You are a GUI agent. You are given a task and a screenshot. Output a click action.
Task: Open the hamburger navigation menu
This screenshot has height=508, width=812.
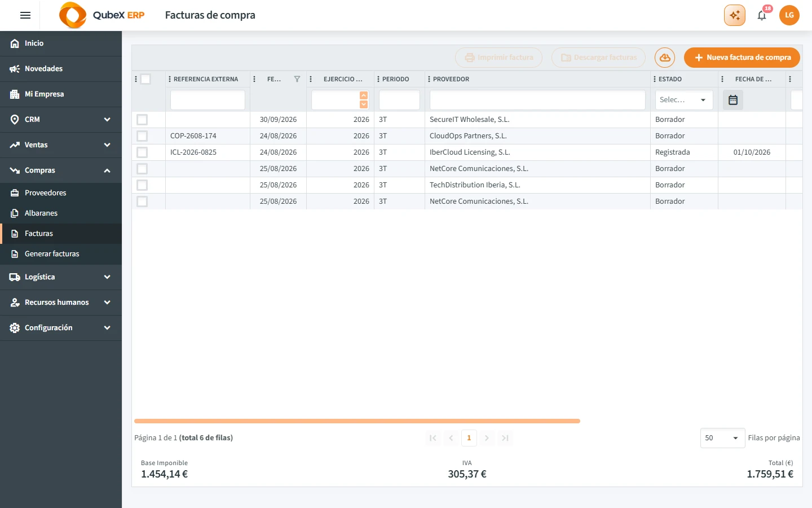pos(25,15)
